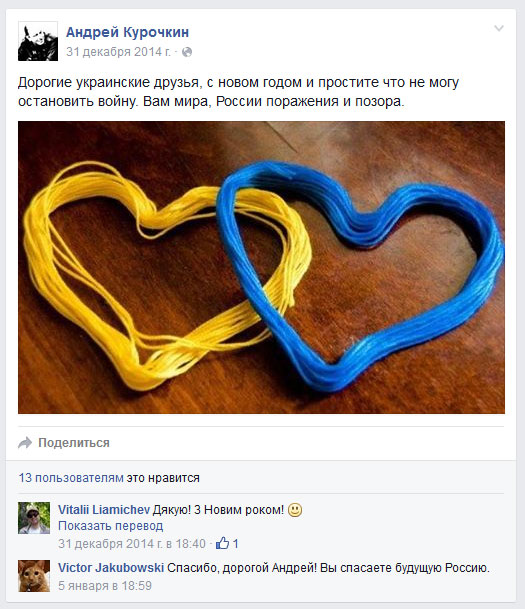This screenshot has width=525, height=609.
Task: View the 13 пользователям likes list
Action: point(71,478)
